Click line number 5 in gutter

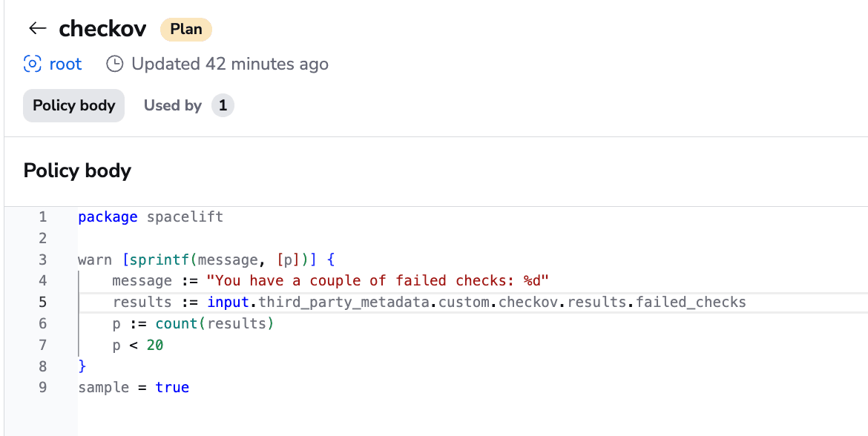(x=42, y=302)
